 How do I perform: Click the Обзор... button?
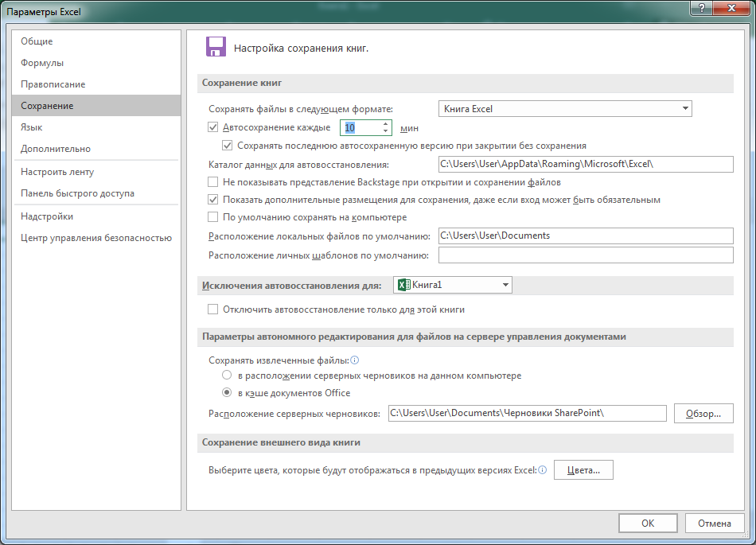point(703,414)
